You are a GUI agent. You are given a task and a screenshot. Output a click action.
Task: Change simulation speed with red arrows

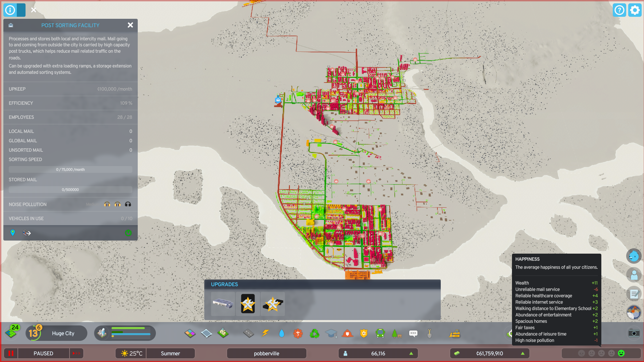pyautogui.click(x=76, y=353)
